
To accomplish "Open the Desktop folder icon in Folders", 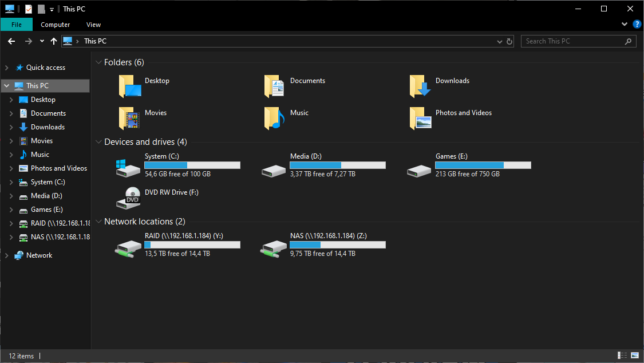I will click(x=130, y=86).
